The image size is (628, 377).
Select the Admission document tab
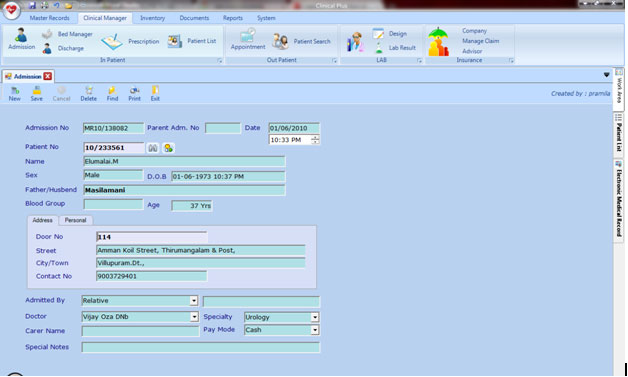point(27,76)
